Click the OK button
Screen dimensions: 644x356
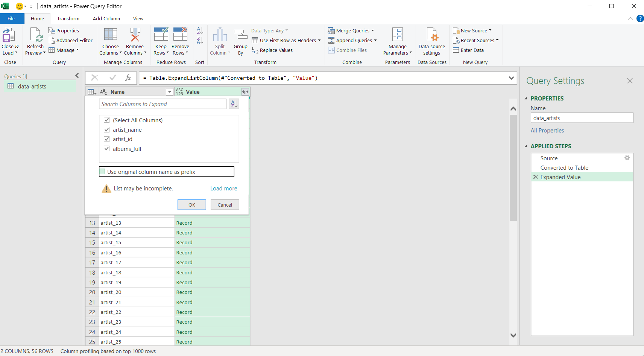191,205
